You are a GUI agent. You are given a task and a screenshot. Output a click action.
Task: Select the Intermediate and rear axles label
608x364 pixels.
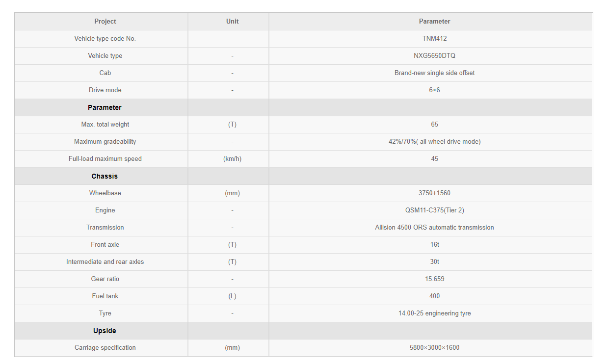[105, 261]
